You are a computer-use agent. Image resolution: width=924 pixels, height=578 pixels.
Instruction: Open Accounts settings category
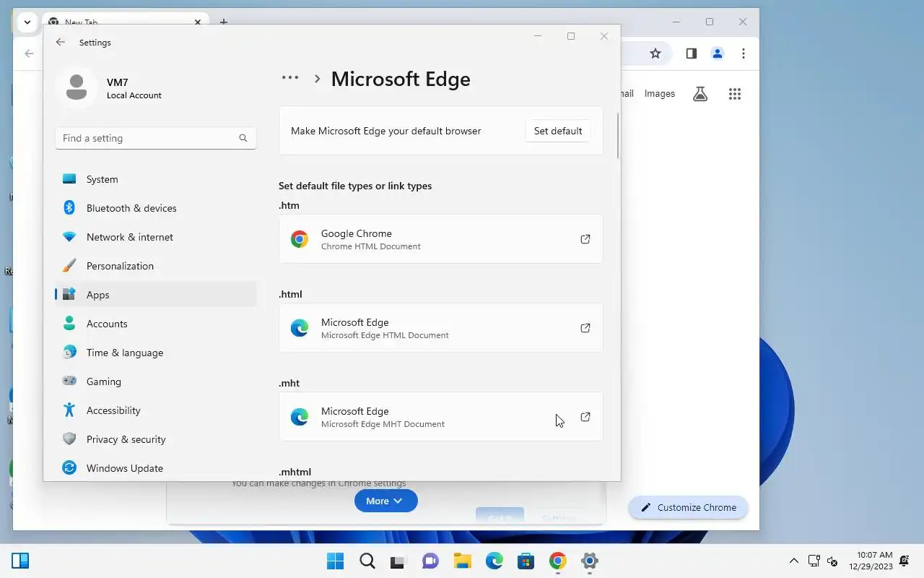[x=156, y=324]
